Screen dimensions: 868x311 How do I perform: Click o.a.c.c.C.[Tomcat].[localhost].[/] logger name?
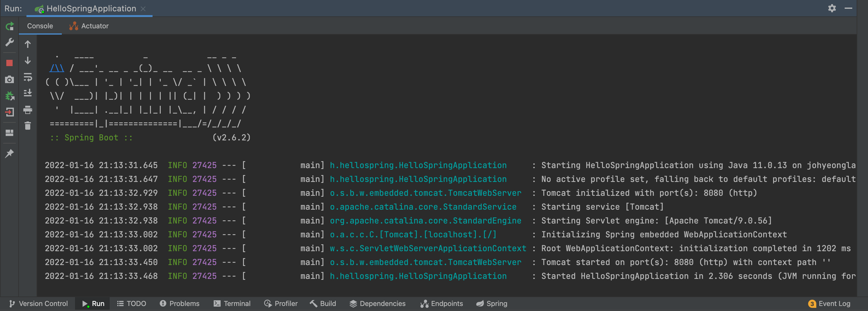[x=414, y=234]
